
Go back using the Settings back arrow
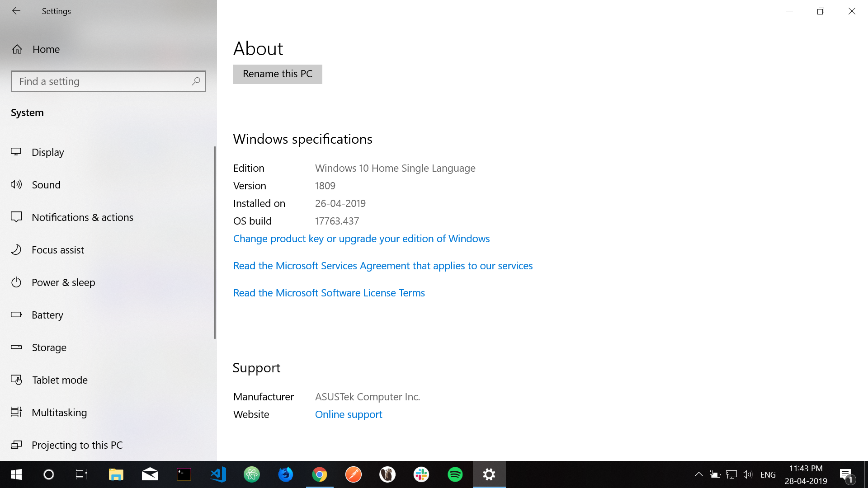(16, 11)
